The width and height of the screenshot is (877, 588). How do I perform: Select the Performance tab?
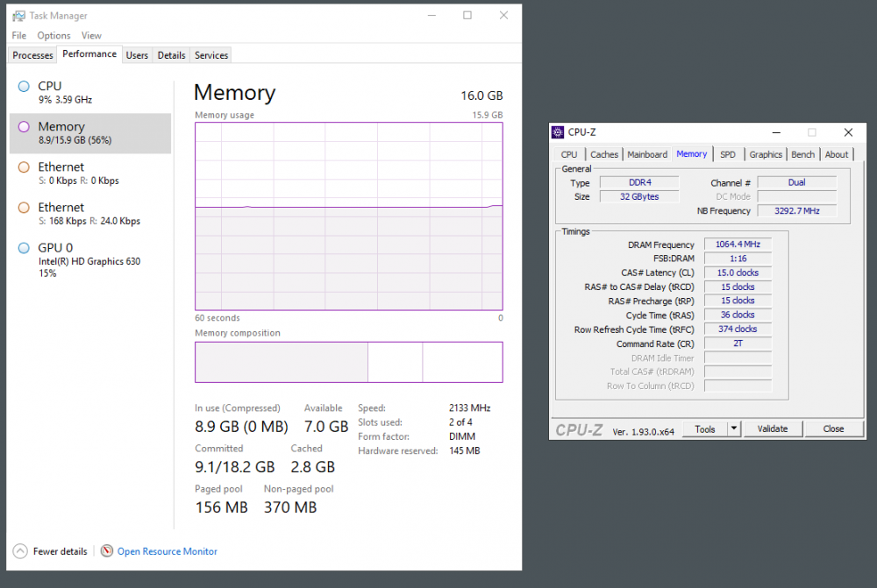click(89, 53)
